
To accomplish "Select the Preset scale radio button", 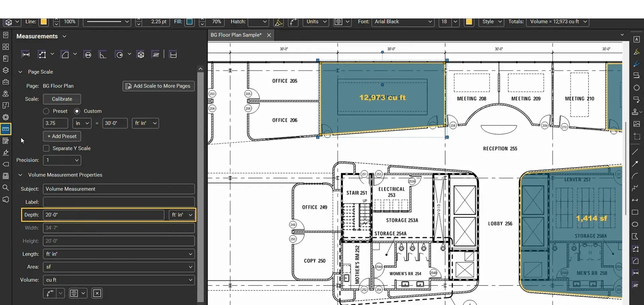I will coord(46,111).
